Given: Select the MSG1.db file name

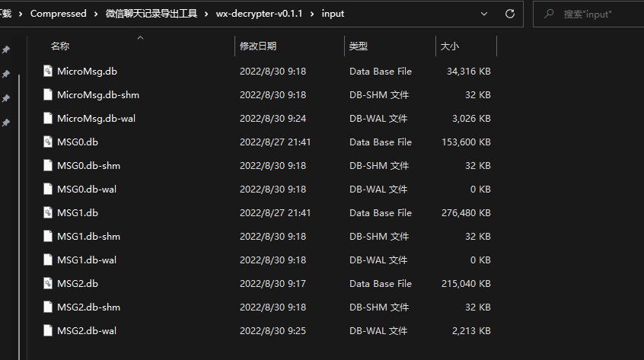Looking at the screenshot, I should (78, 213).
